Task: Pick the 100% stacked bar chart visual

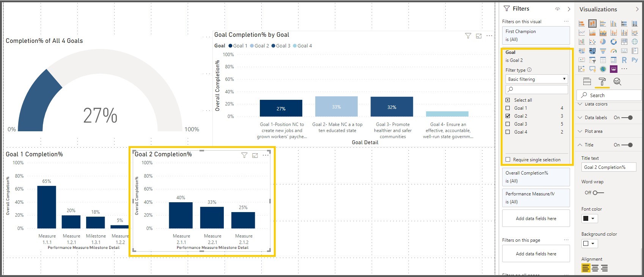Action: coord(624,24)
